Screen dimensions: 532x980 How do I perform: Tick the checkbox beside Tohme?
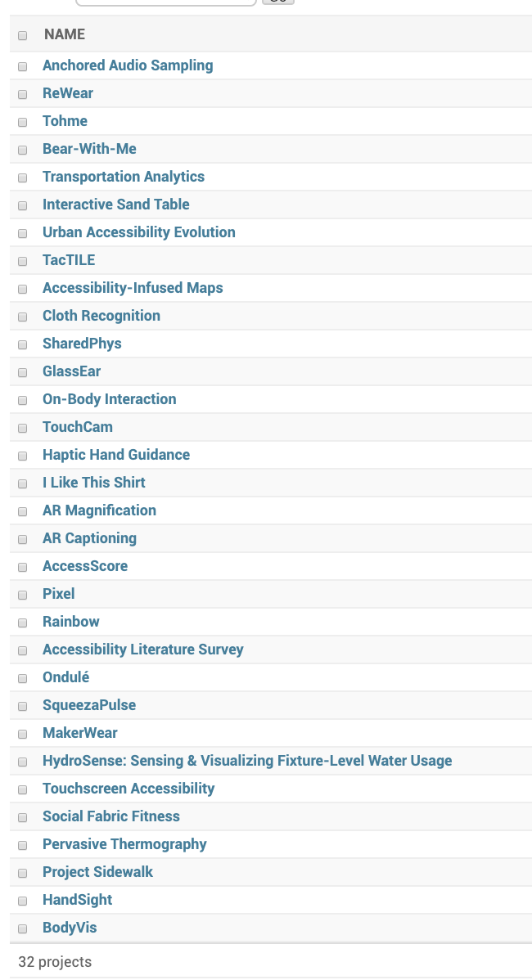click(x=22, y=122)
